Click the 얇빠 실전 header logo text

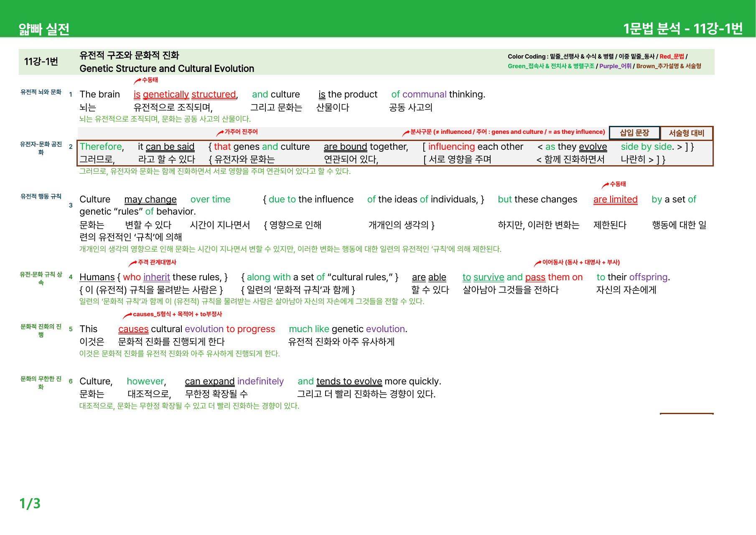44,29
